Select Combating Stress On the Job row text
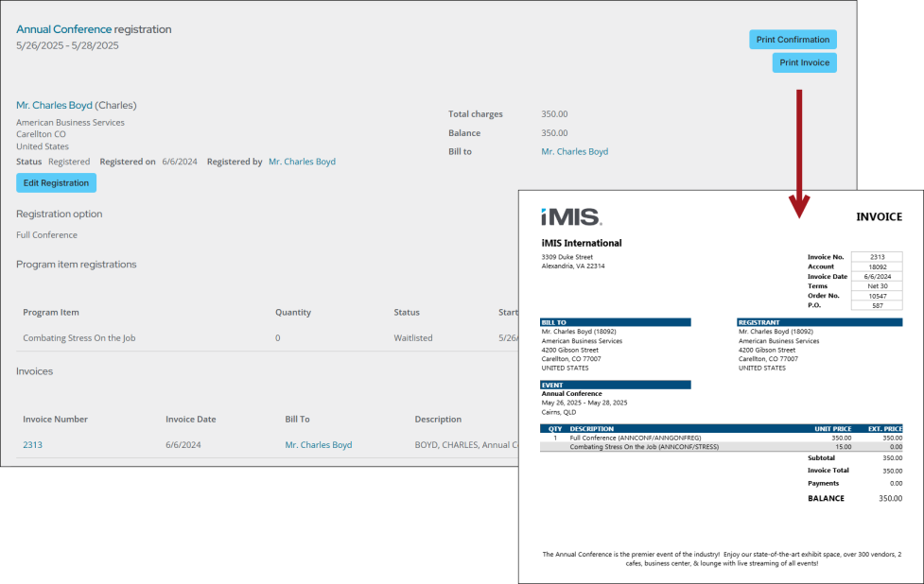This screenshot has height=584, width=924. coord(78,338)
